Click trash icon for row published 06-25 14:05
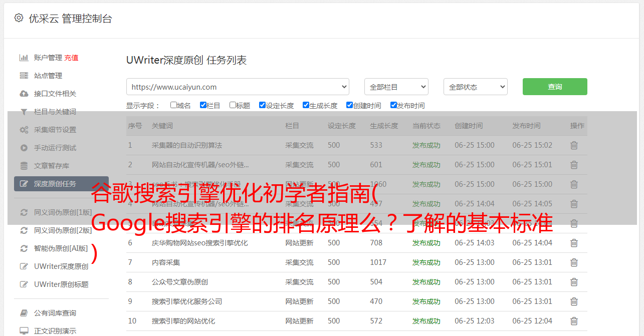644x336 pixels. [x=574, y=204]
